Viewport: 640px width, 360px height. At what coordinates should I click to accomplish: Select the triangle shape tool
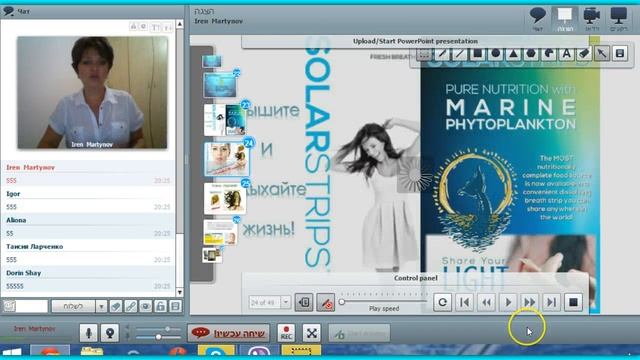click(513, 53)
